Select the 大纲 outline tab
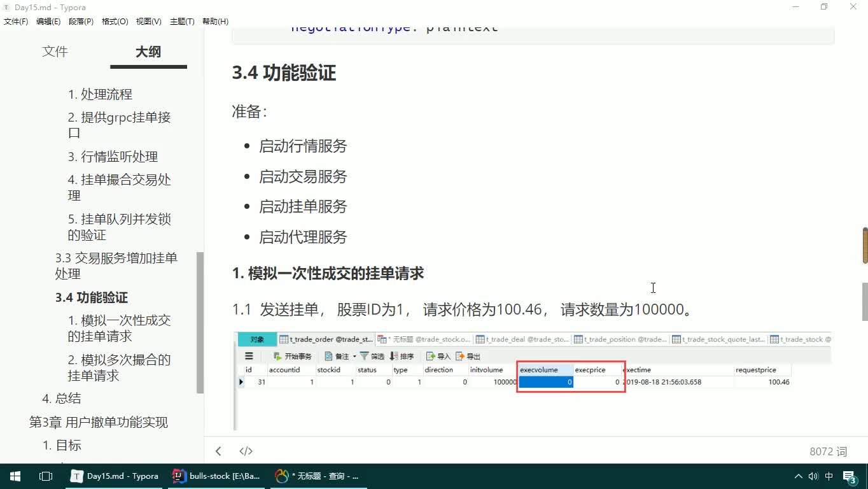868x489 pixels. coord(148,52)
